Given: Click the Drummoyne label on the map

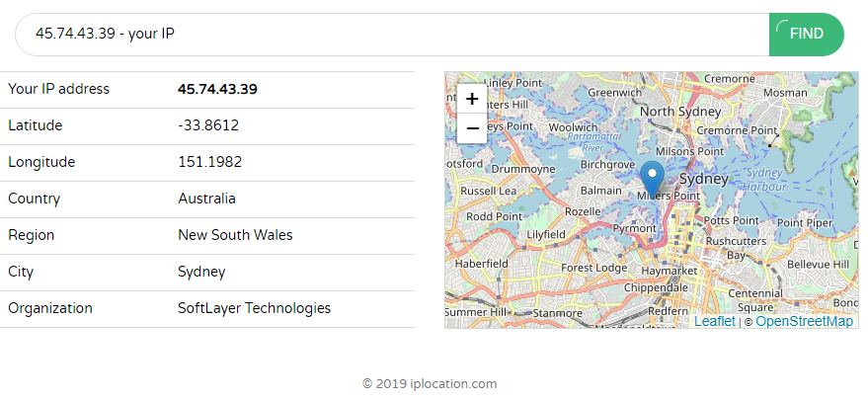Looking at the screenshot, I should click(x=523, y=169).
